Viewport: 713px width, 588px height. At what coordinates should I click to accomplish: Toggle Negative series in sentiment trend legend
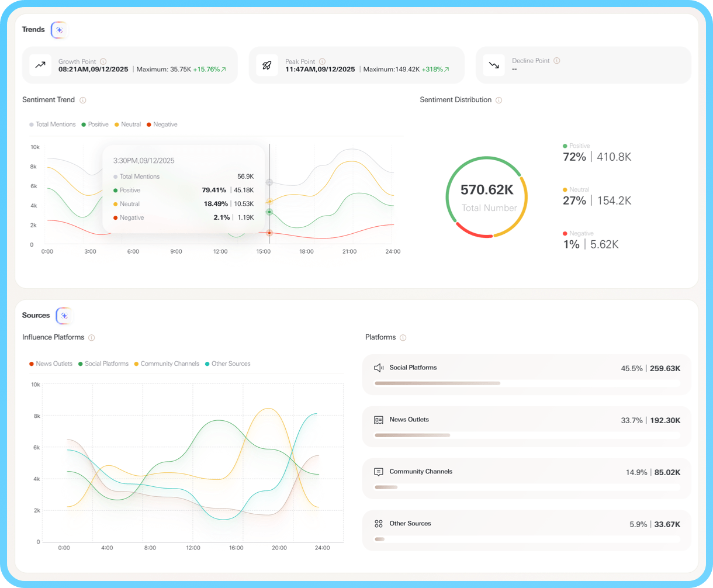tap(161, 124)
